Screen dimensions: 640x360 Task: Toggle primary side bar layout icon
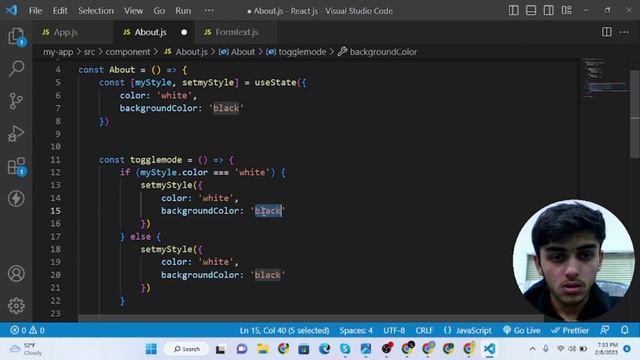(x=513, y=10)
